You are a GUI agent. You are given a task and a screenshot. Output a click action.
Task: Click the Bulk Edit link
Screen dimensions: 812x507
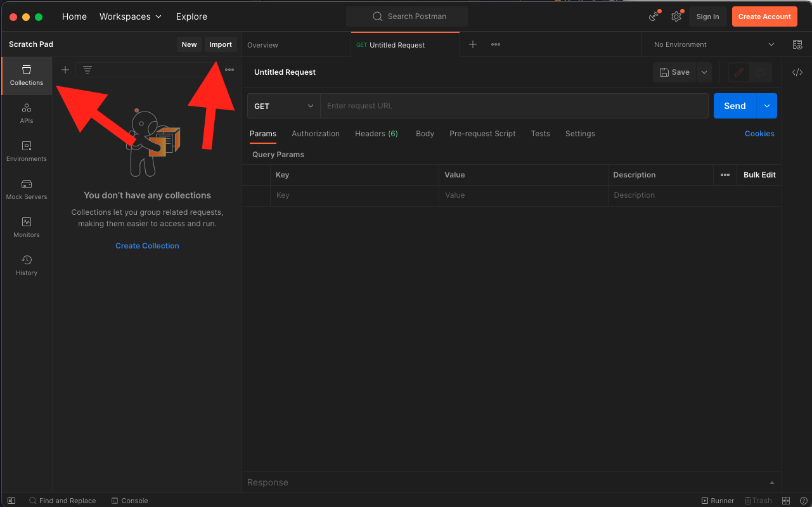pos(759,175)
